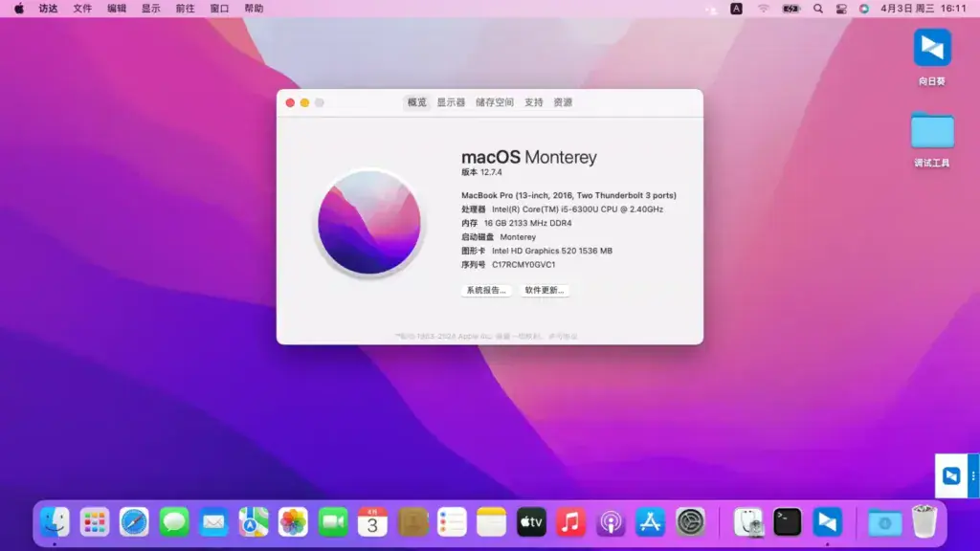
Task: Open Disk Utility in the Dock
Action: click(748, 521)
